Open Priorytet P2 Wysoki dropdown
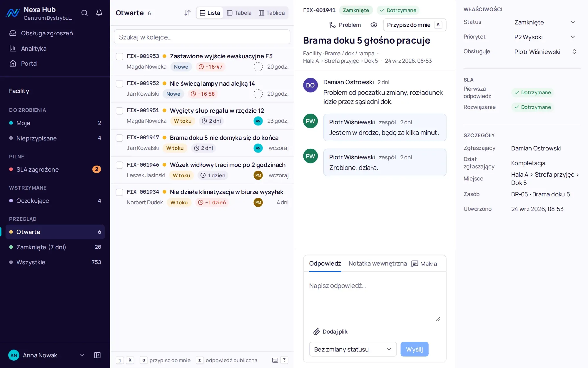Image resolution: width=588 pixels, height=368 pixels. [x=545, y=37]
